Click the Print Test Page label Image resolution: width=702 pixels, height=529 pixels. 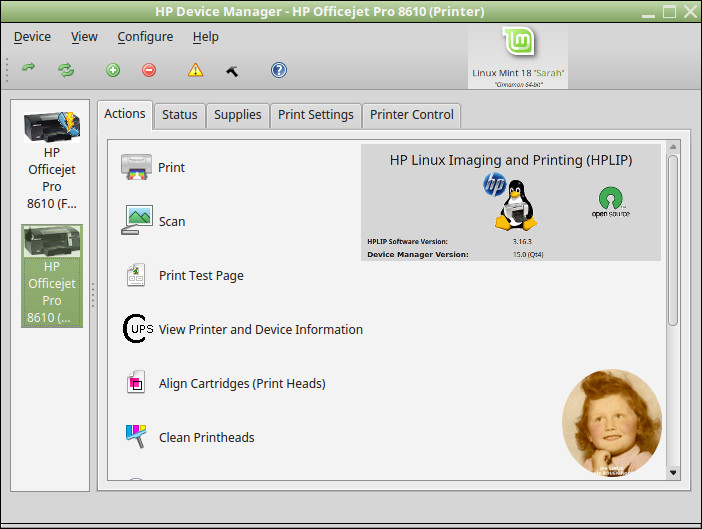[201, 276]
